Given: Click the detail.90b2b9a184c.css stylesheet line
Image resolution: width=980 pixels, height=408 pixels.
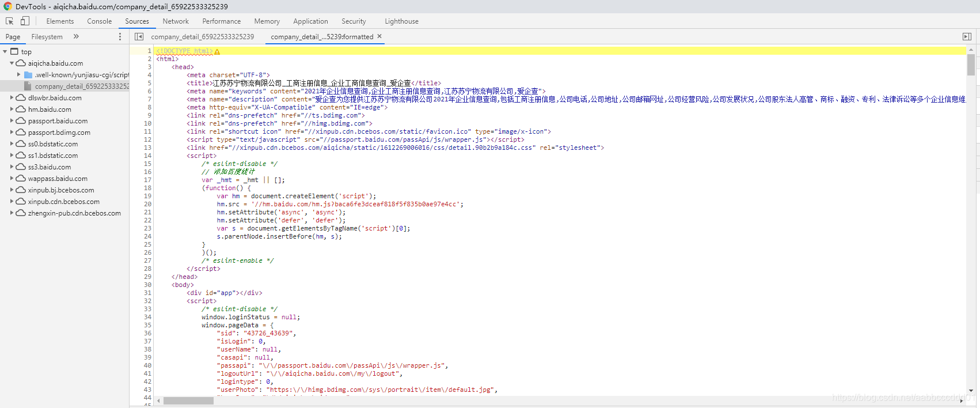Looking at the screenshot, I should [395, 148].
